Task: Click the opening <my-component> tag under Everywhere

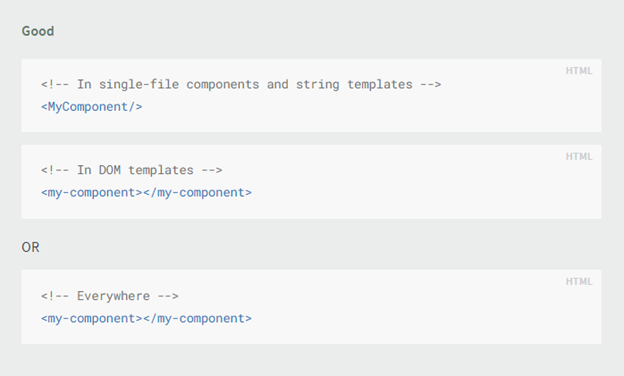Action: click(x=92, y=319)
